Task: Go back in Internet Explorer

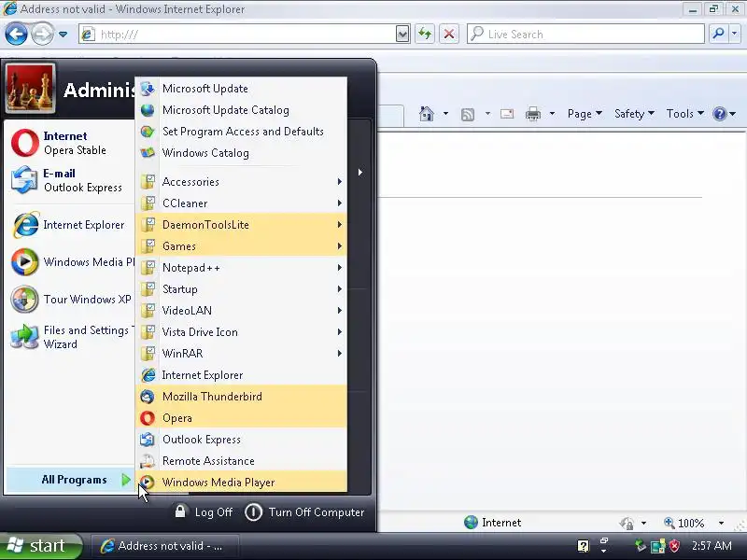Action: 16,35
